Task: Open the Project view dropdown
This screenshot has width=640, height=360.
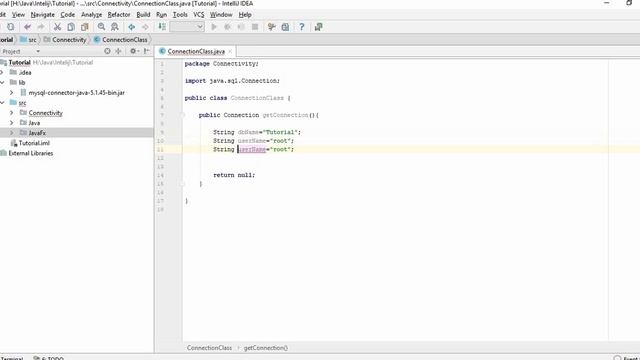Action: [38, 51]
